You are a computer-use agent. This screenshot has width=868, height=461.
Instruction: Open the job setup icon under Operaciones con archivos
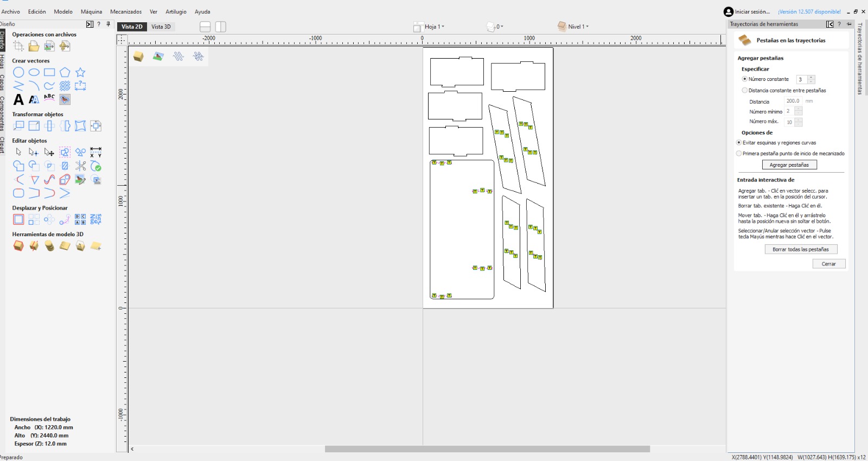point(18,46)
